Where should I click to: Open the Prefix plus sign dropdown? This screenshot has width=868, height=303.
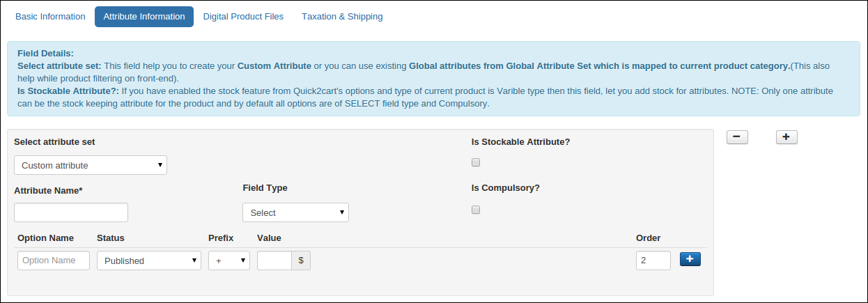tap(229, 261)
